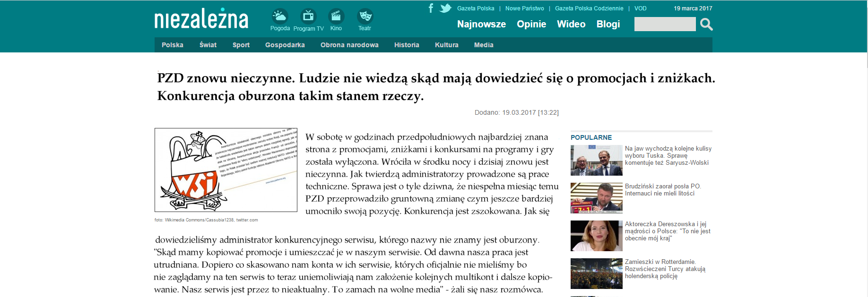Click the Teatr masks icon
Image resolution: width=868 pixels, height=297 pixels.
coord(365,17)
